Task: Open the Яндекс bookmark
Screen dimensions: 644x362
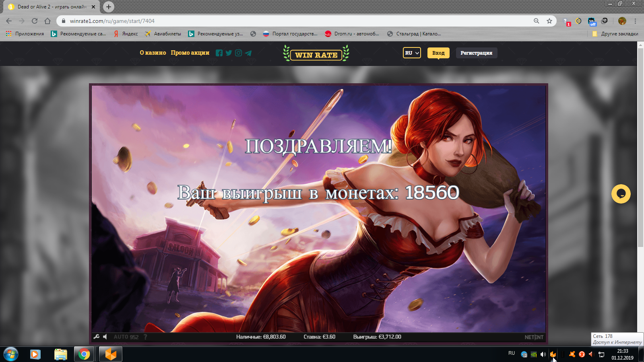Action: click(x=126, y=34)
